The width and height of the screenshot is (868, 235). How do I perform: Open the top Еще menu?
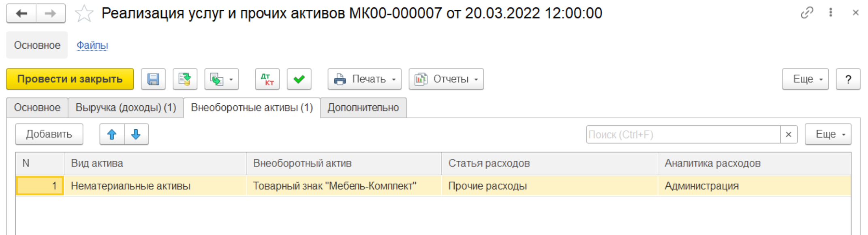tap(805, 79)
